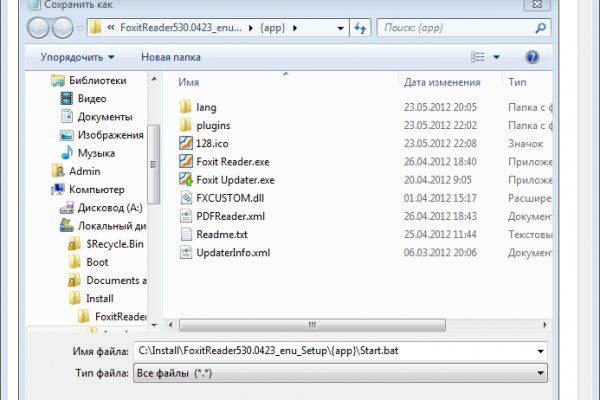Click the Новая папка button
Screen dimensions: 600x400
(169, 57)
